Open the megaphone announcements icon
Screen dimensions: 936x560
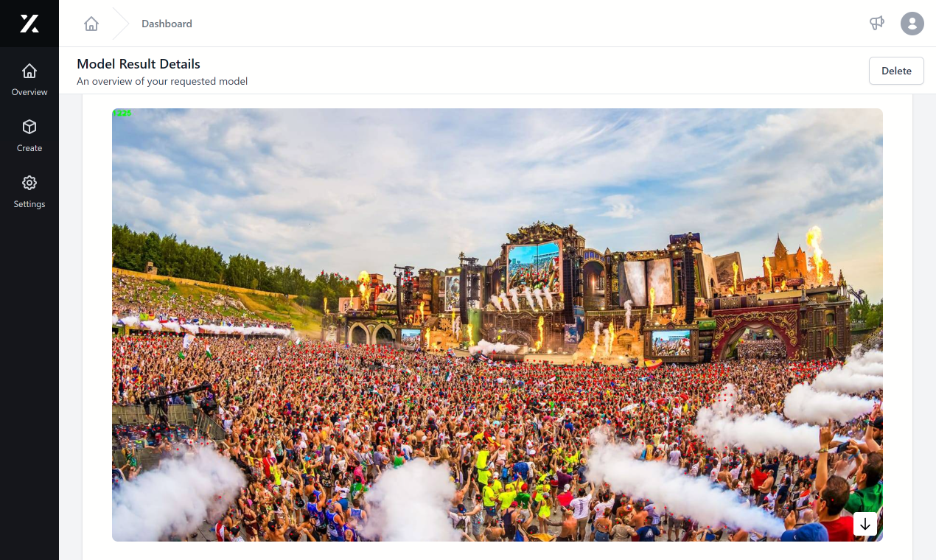(x=876, y=24)
